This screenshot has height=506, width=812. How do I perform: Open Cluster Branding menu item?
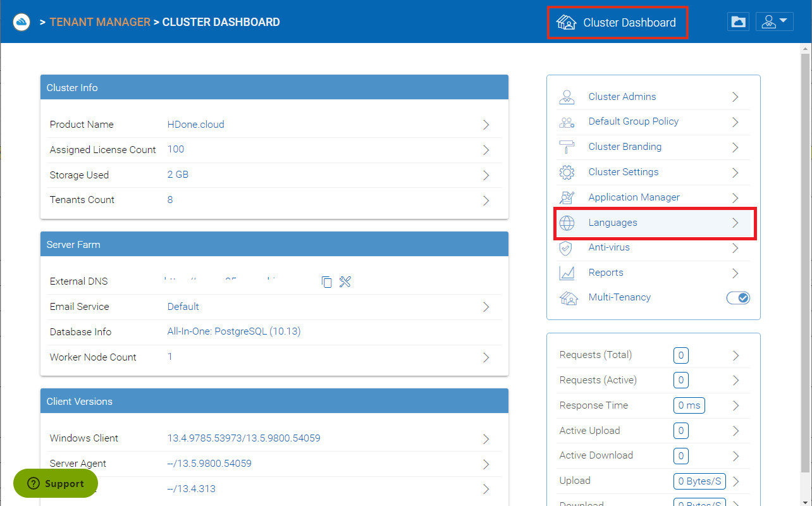point(654,147)
